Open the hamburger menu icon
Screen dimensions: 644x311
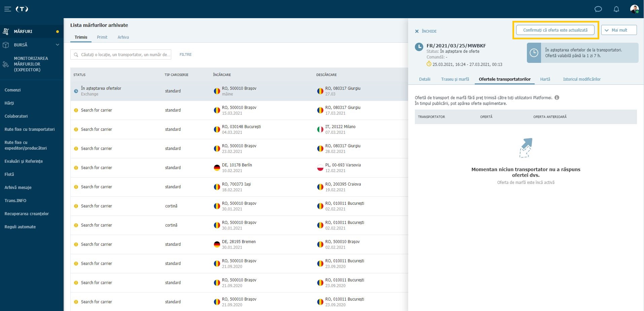click(7, 9)
